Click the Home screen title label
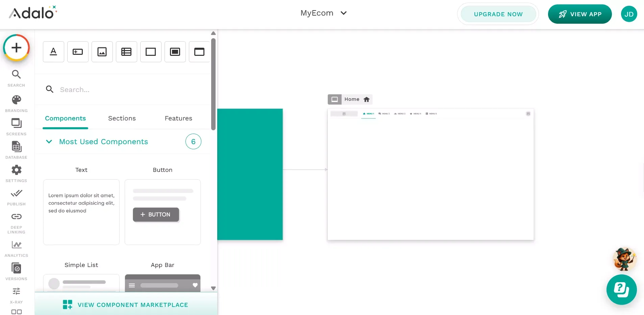The width and height of the screenshot is (644, 315). pyautogui.click(x=352, y=99)
